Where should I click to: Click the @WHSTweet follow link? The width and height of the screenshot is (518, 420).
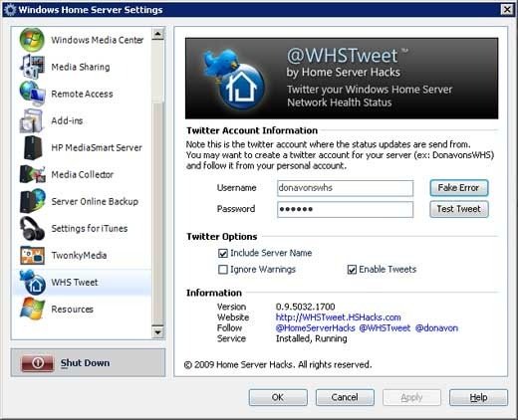point(385,328)
